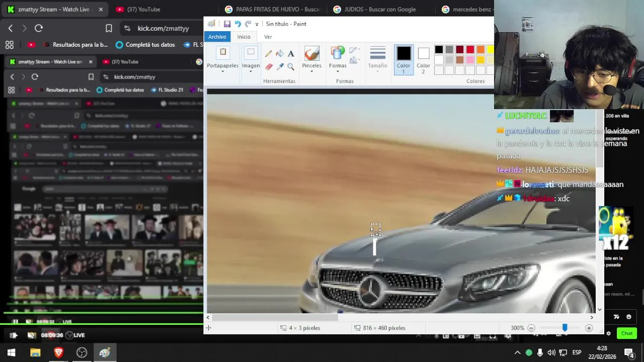This screenshot has height=362, width=644.
Task: Open the 'Completá tus datos' bookmark
Action: [x=145, y=45]
